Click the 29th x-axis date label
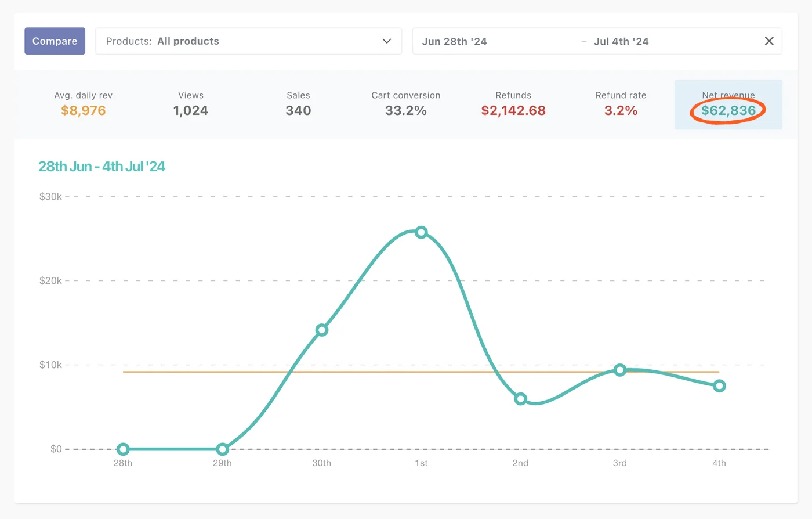 pos(222,463)
